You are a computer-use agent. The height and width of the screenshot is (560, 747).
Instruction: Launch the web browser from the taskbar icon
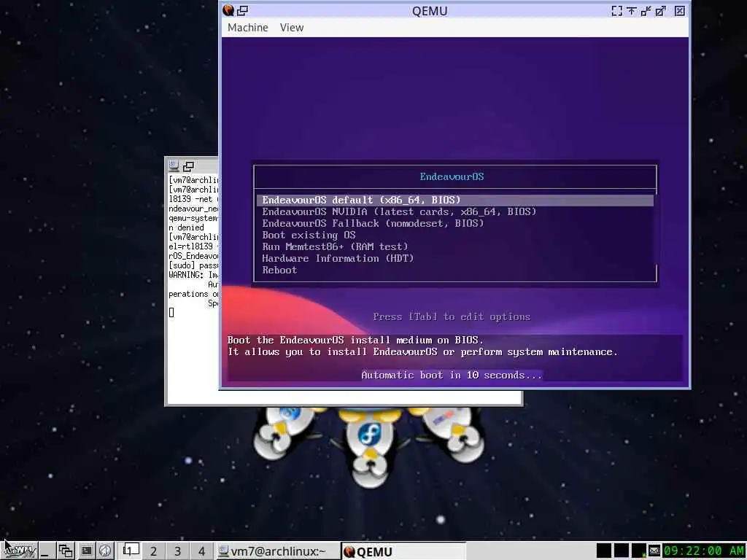tap(105, 551)
